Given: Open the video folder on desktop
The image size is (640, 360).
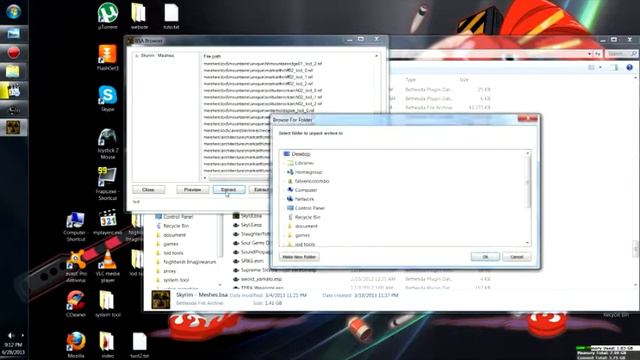Looking at the screenshot, I should 107,345.
